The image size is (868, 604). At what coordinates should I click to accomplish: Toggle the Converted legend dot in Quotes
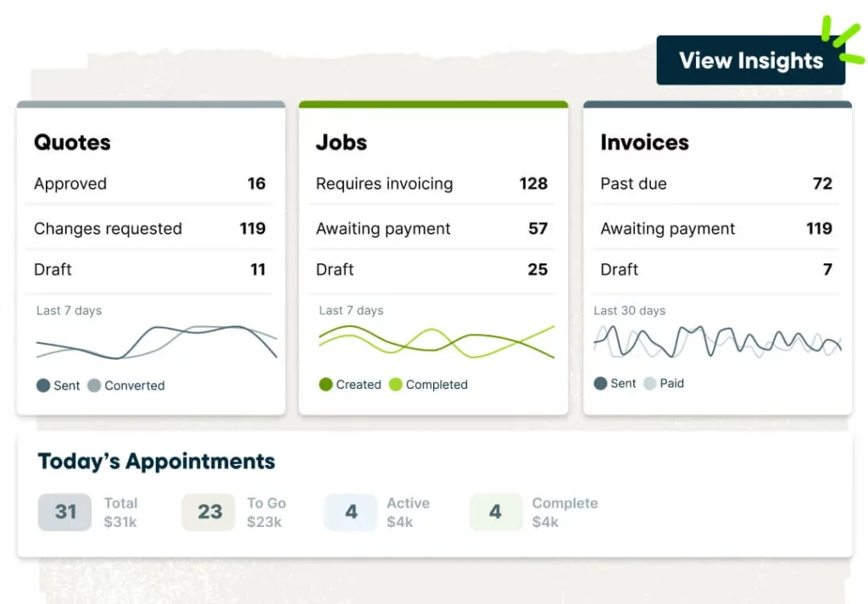94,385
